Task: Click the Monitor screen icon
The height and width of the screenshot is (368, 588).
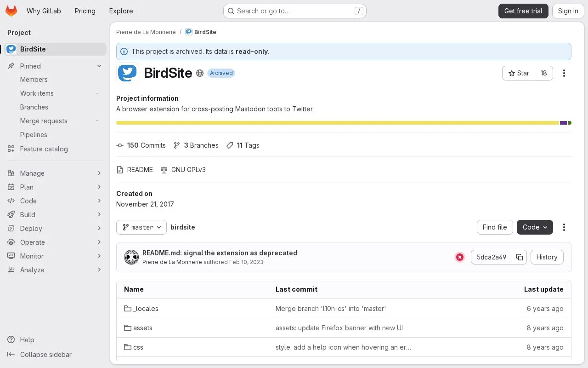Action: click(x=11, y=256)
